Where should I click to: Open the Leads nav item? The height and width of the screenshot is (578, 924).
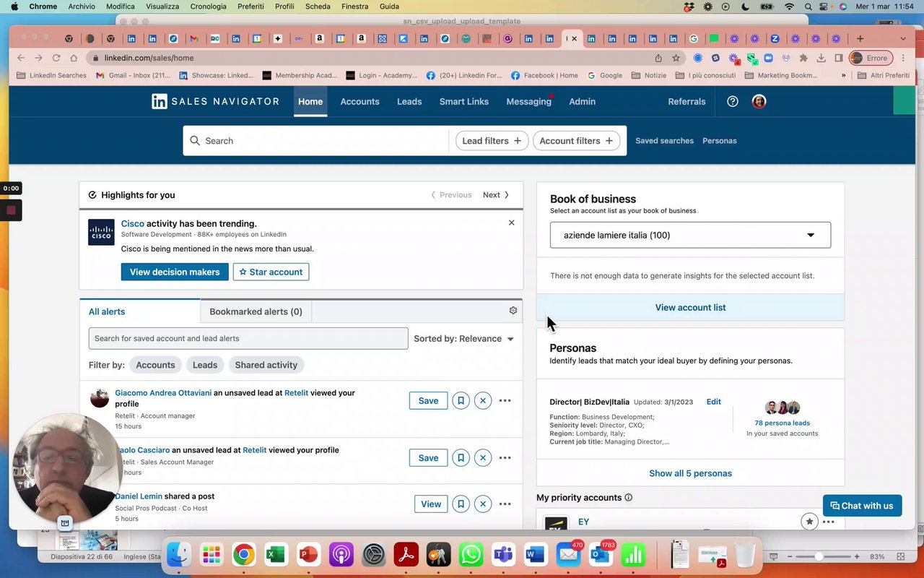pyautogui.click(x=409, y=101)
